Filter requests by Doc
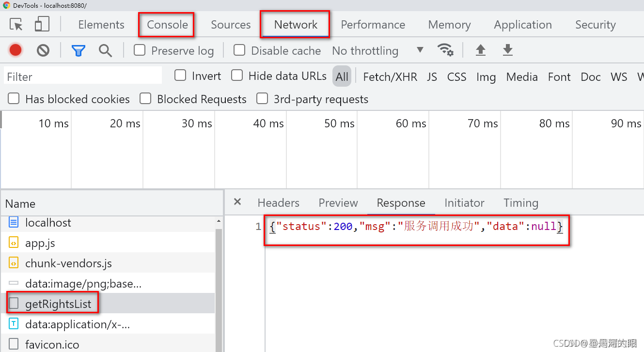 (x=591, y=77)
